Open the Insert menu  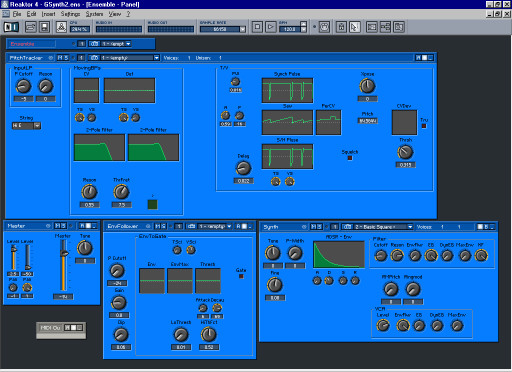coord(48,14)
